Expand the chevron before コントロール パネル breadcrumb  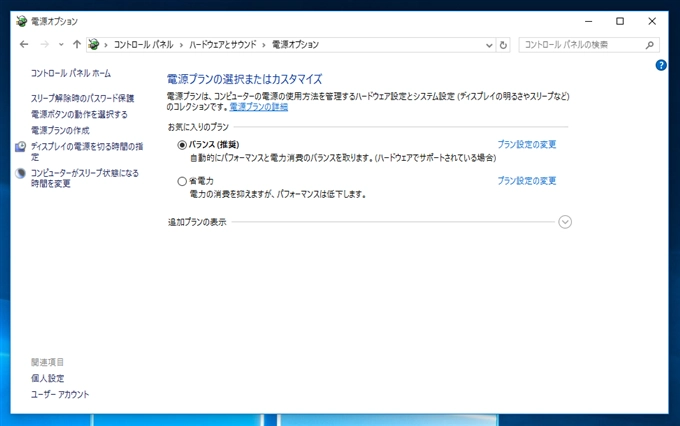[106, 45]
